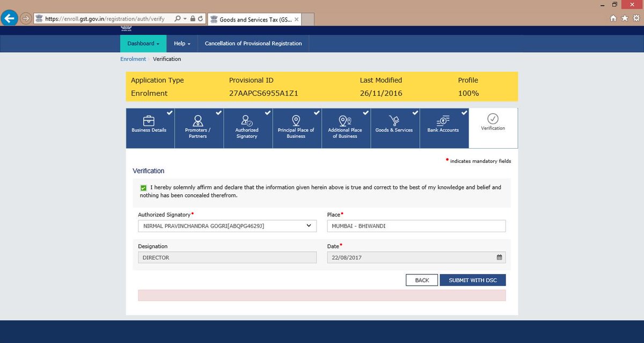Image resolution: width=644 pixels, height=343 pixels.
Task: Expand the Help dropdown menu
Action: coord(182,43)
